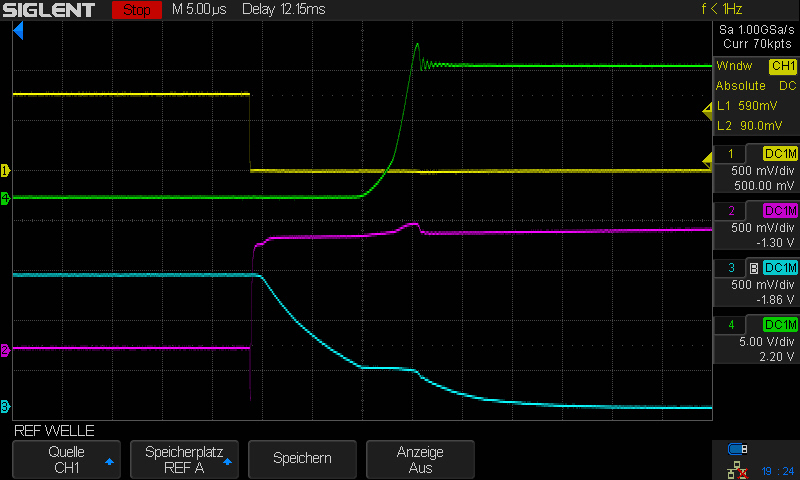Click the Absolute trigger mode label
The image size is (800, 480).
pos(740,86)
